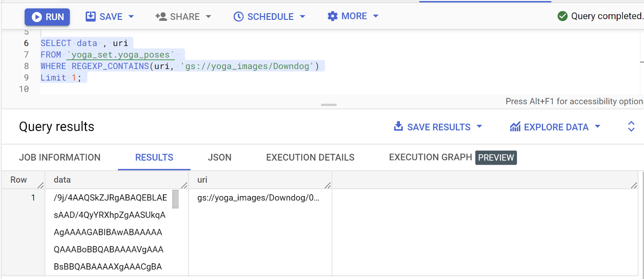Expand the Explore Data dropdown arrow

point(598,127)
